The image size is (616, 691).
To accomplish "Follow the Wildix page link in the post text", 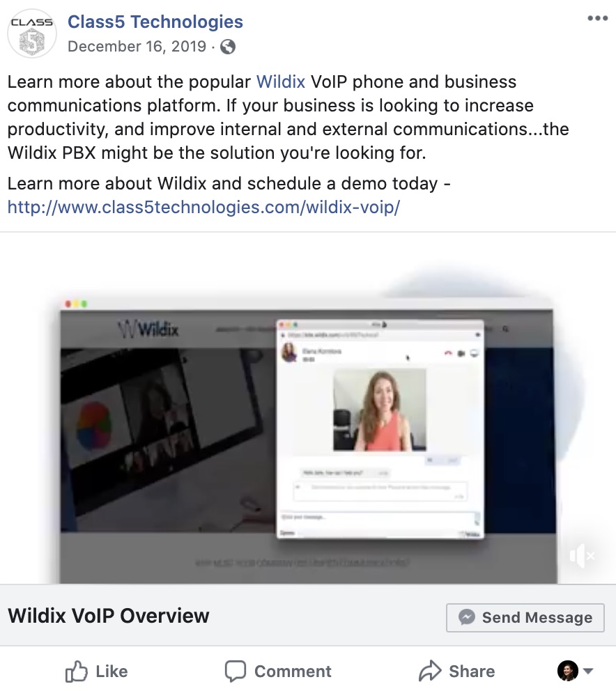I will 281,82.
